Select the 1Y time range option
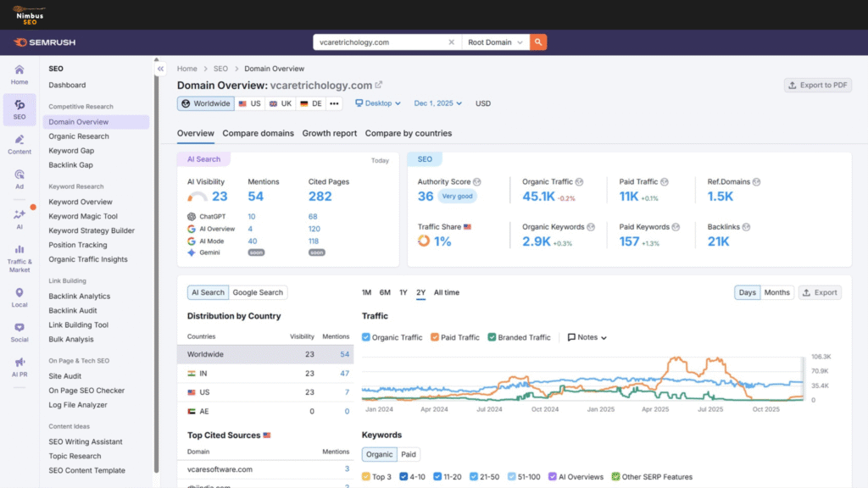Screen dimensions: 868x488 tap(403, 292)
